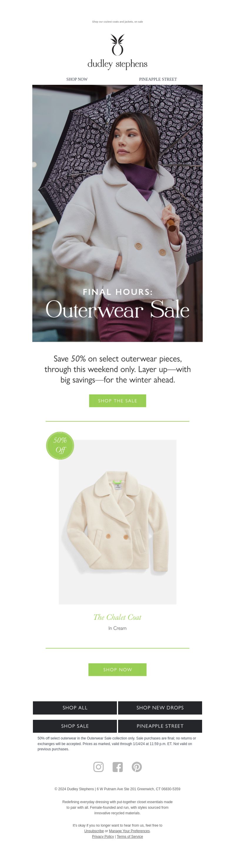Click the green SHOP NOW button
Image resolution: width=235 pixels, height=868 pixels.
[117, 670]
